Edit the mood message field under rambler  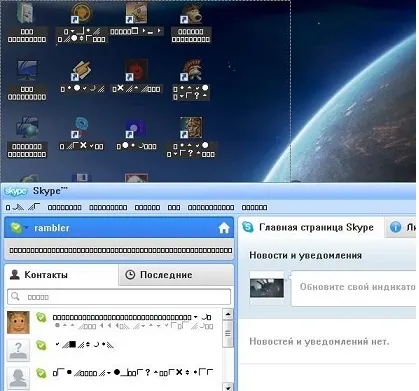point(120,250)
